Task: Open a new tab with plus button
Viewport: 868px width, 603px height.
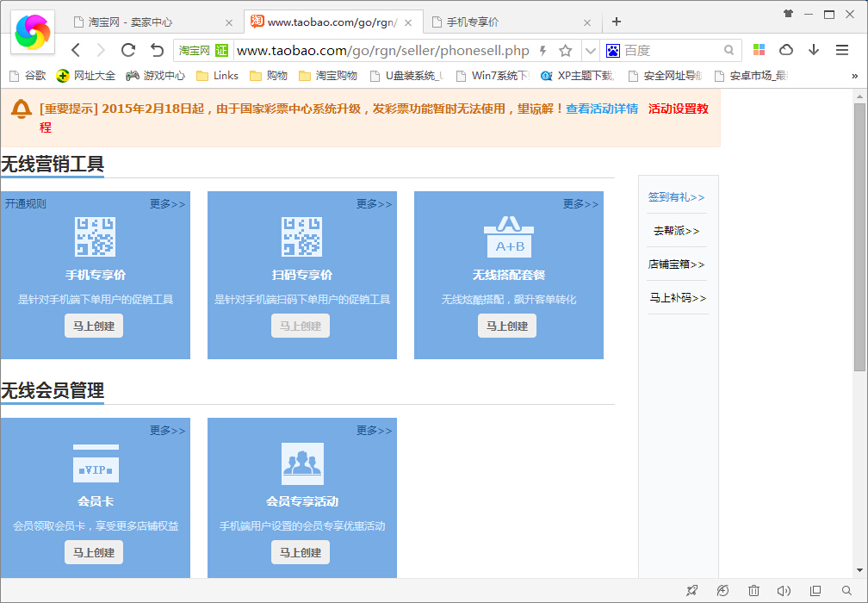Action: (x=617, y=22)
